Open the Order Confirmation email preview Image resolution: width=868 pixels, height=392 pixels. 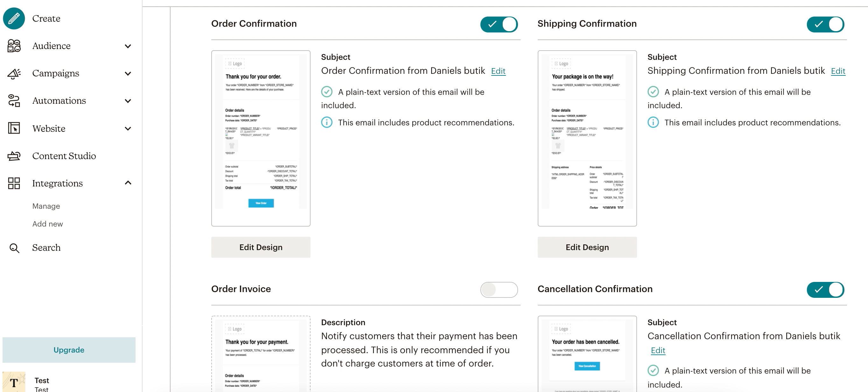(261, 138)
